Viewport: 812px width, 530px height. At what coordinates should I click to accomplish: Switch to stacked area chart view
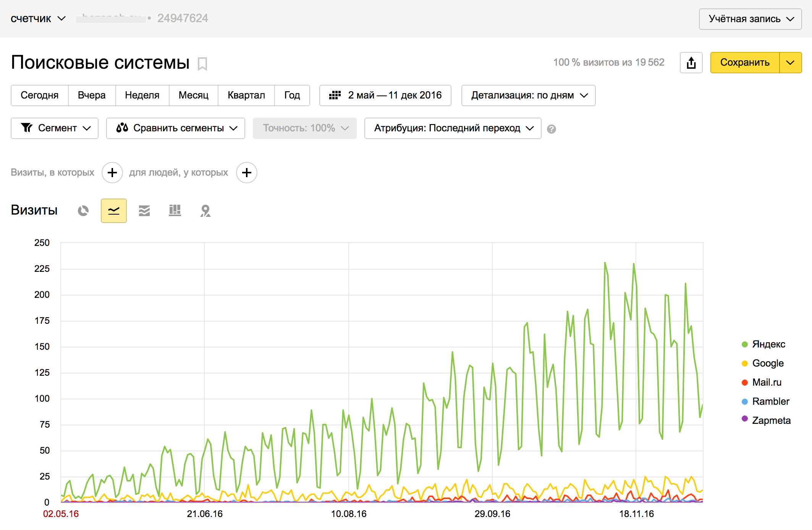click(x=144, y=210)
